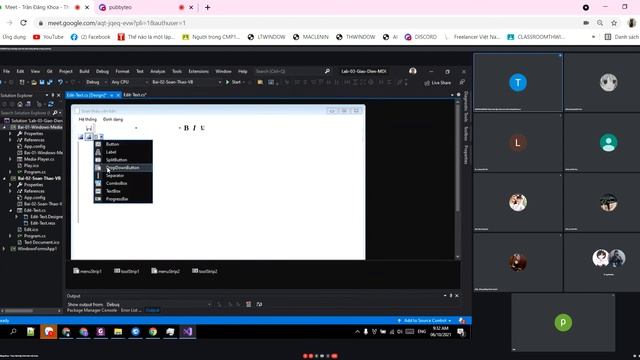Click the green Start debugging button

click(233, 82)
